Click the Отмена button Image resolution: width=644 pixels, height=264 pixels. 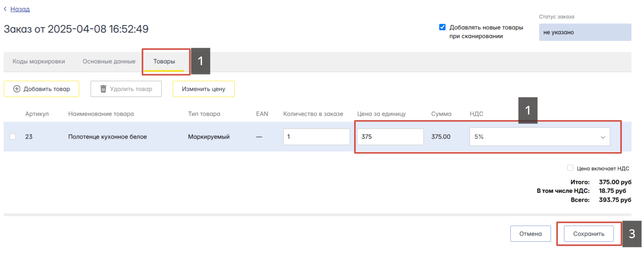[530, 234]
